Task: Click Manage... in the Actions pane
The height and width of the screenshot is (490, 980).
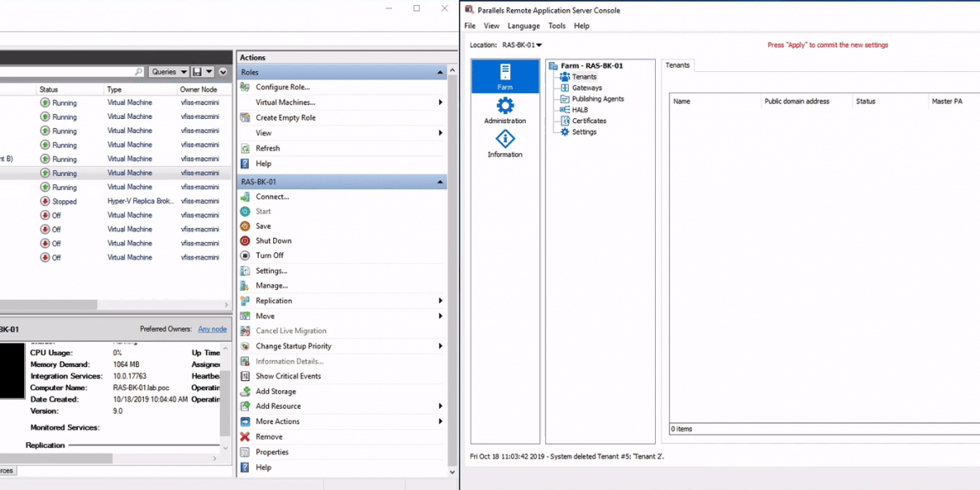Action: (x=271, y=286)
